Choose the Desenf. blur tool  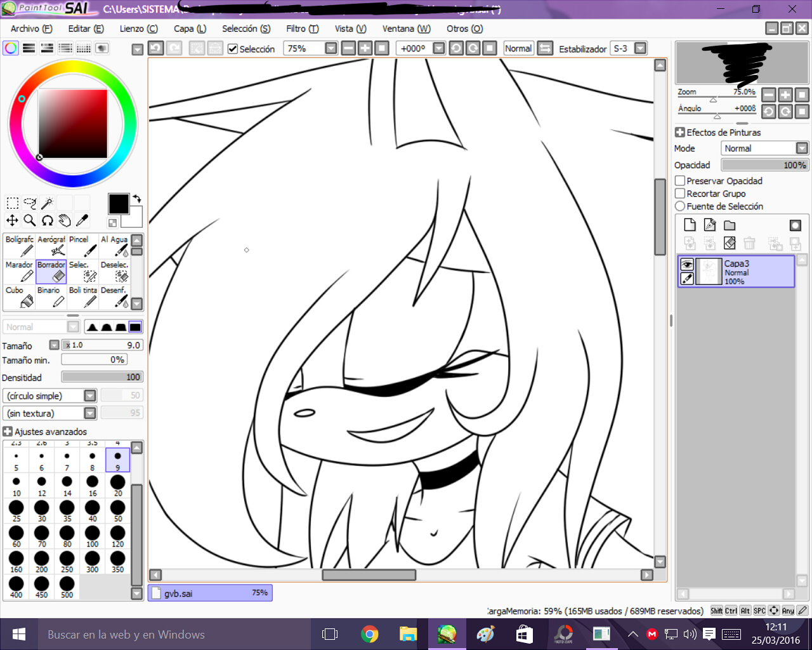[x=115, y=297]
